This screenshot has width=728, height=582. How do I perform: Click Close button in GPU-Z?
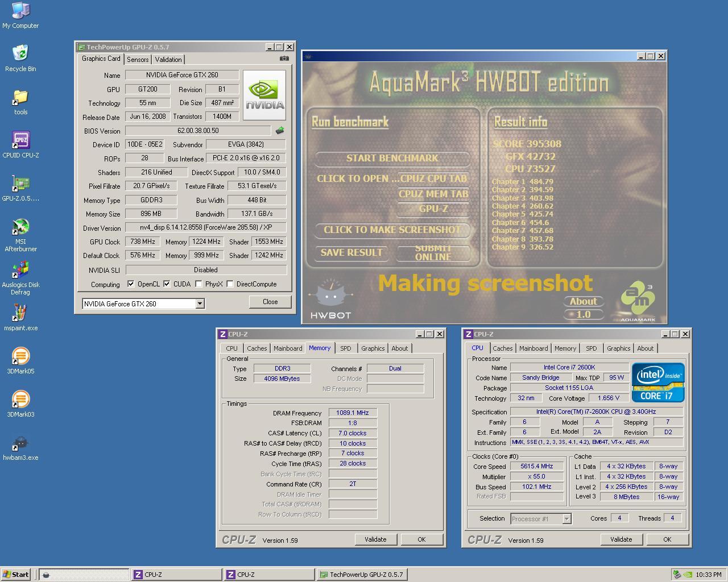point(270,302)
